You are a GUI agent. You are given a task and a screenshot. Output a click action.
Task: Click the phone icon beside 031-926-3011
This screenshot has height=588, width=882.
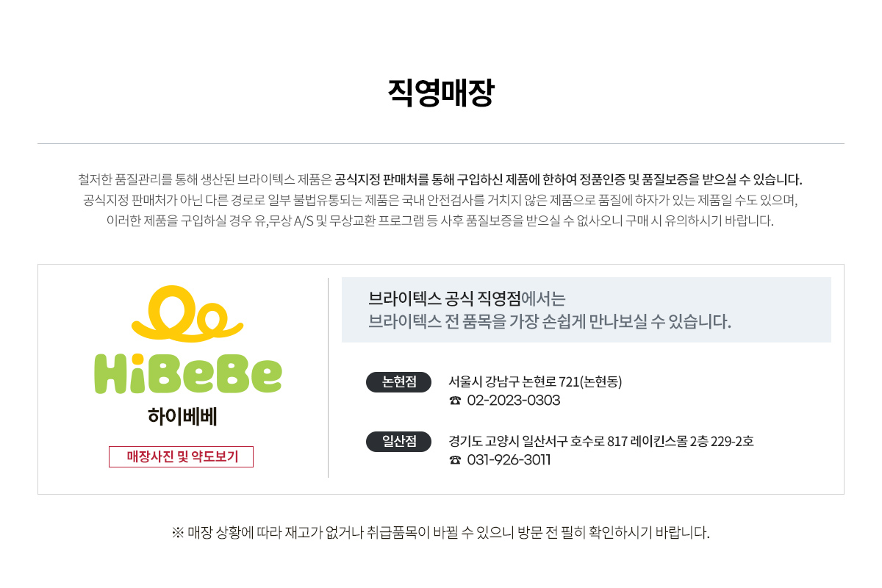(x=455, y=460)
